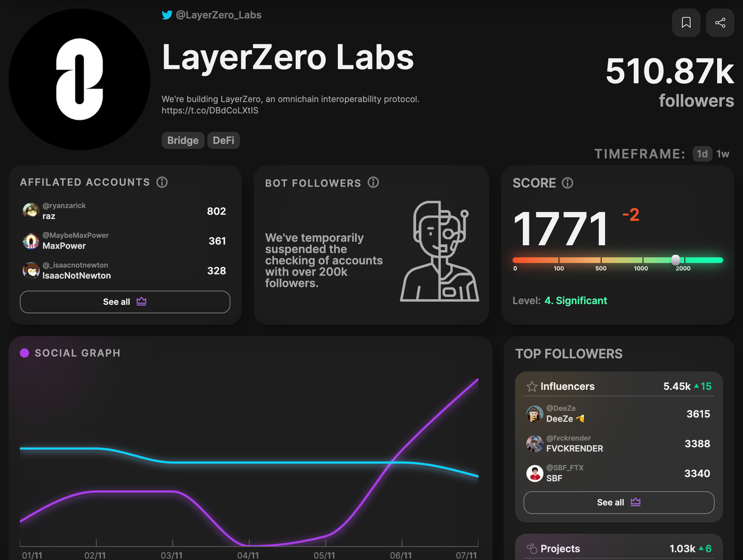743x560 pixels.
Task: Click See all in Affiliated Accounts
Action: [125, 302]
